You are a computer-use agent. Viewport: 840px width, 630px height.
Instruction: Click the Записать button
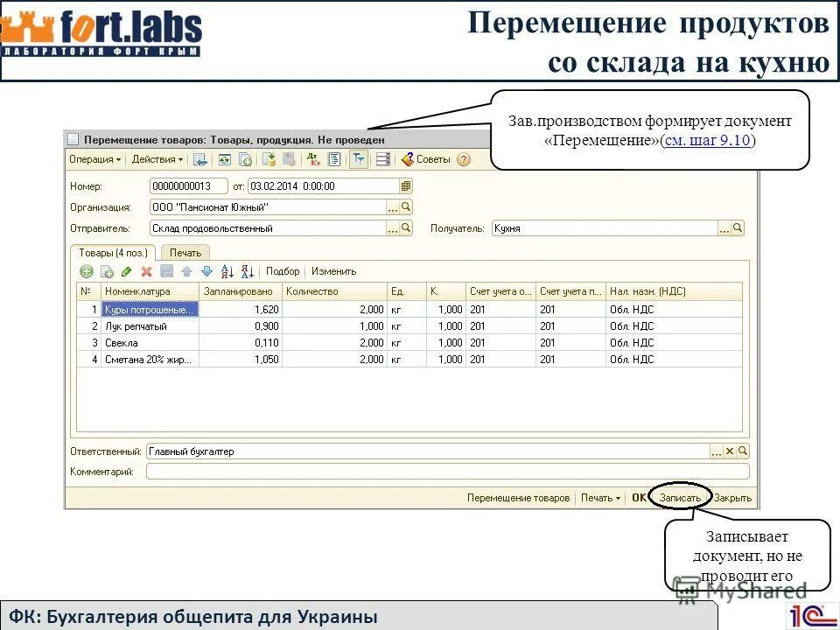coord(680,498)
